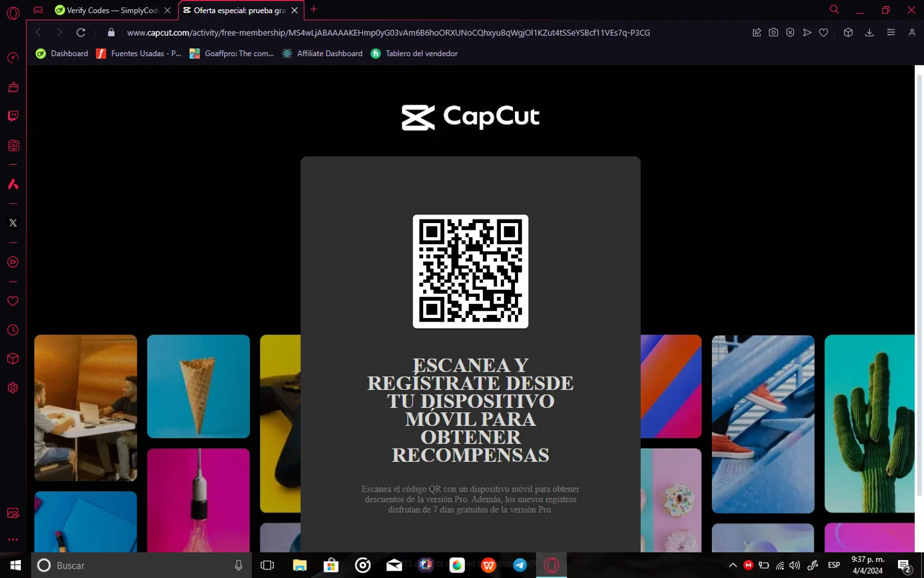Image resolution: width=924 pixels, height=578 pixels.
Task: Open the profile account icon in toolbar
Action: (x=912, y=33)
